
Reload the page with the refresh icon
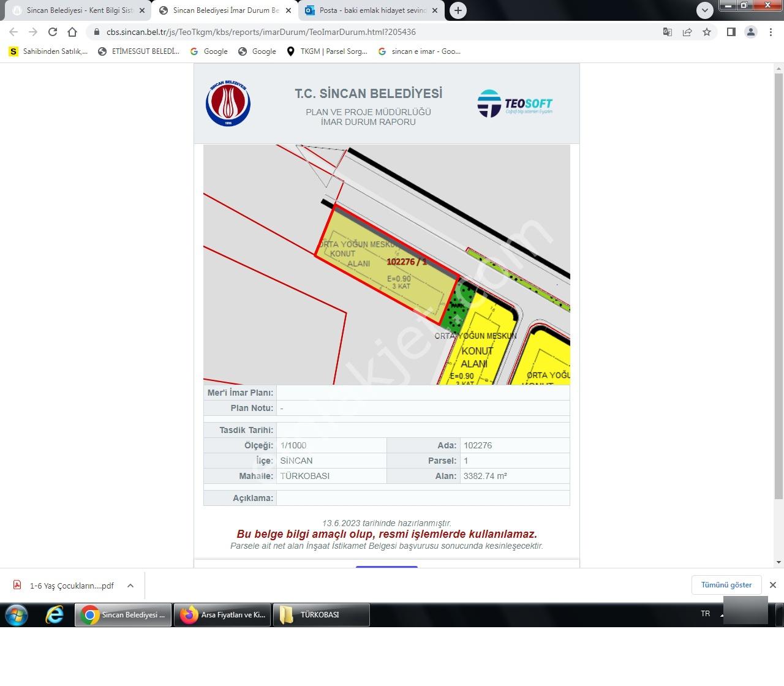pos(53,32)
